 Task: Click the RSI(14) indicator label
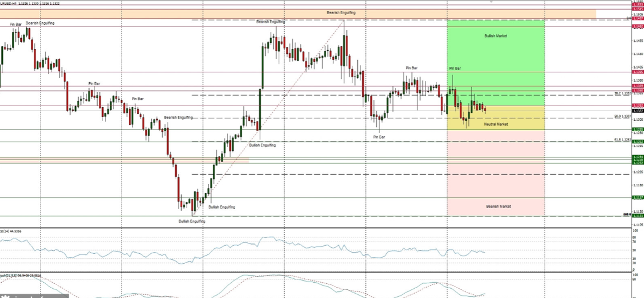point(11,231)
